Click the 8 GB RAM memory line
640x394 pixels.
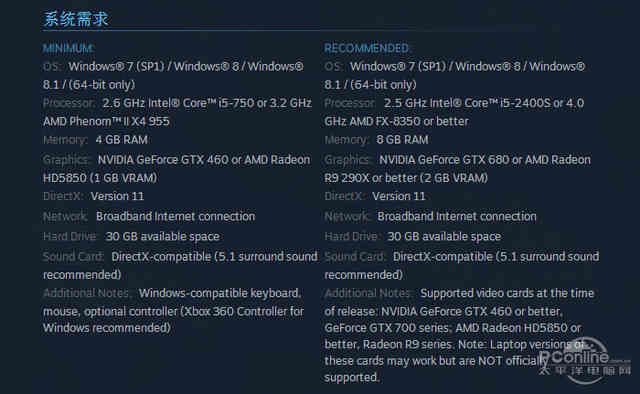(x=376, y=140)
